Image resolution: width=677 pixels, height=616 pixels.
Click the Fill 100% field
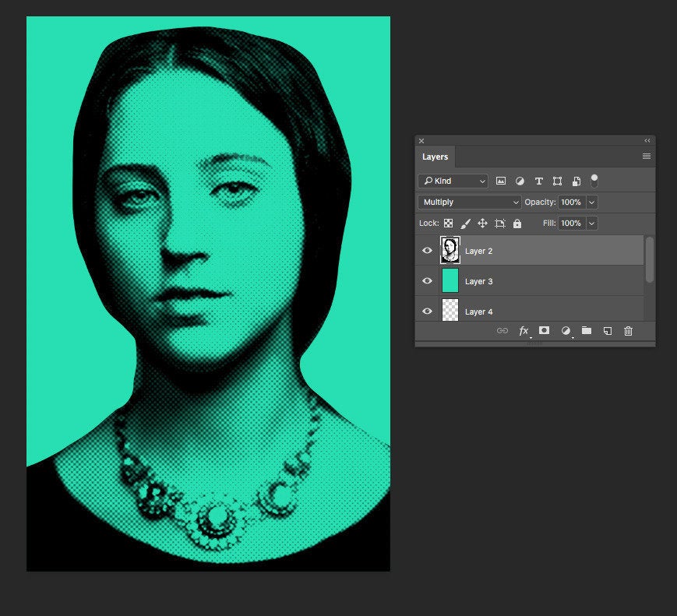tap(572, 224)
